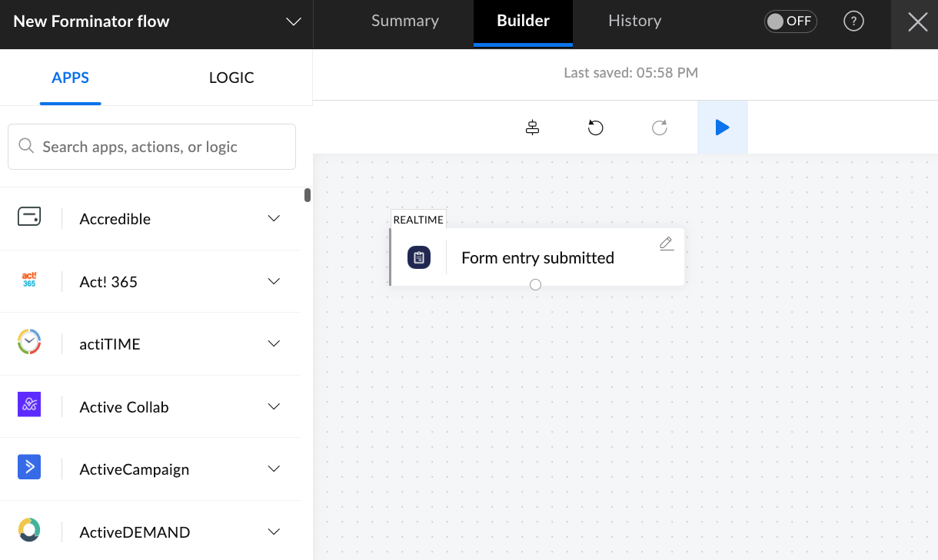Click the ActiveDEMAND ring icon
938x560 pixels.
tap(29, 530)
